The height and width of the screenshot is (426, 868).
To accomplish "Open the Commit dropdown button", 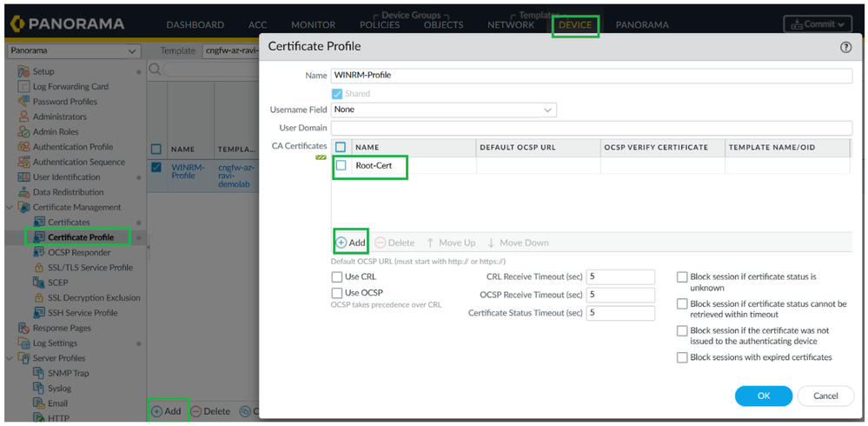I will coord(818,24).
